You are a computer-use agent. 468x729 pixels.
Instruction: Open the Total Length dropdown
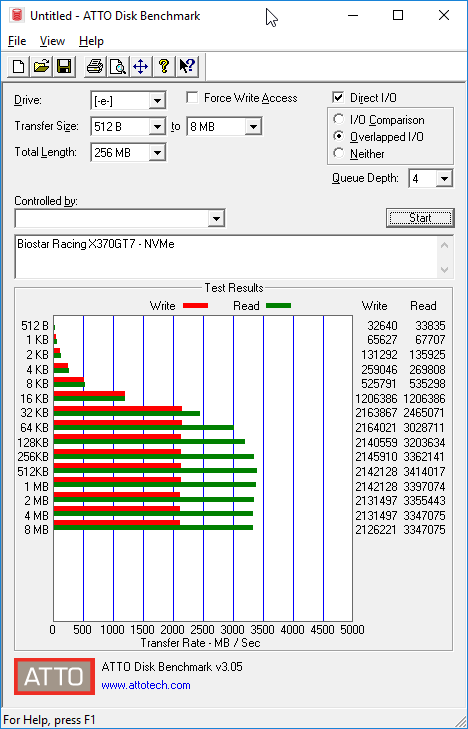coord(157,152)
